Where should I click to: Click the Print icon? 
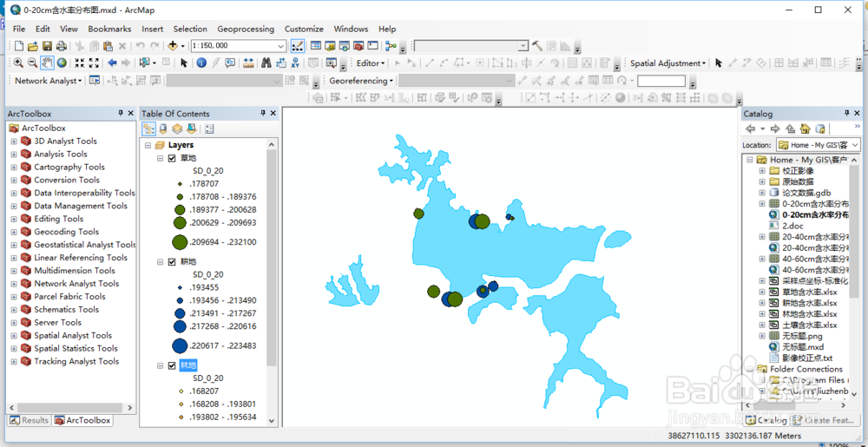pyautogui.click(x=61, y=46)
